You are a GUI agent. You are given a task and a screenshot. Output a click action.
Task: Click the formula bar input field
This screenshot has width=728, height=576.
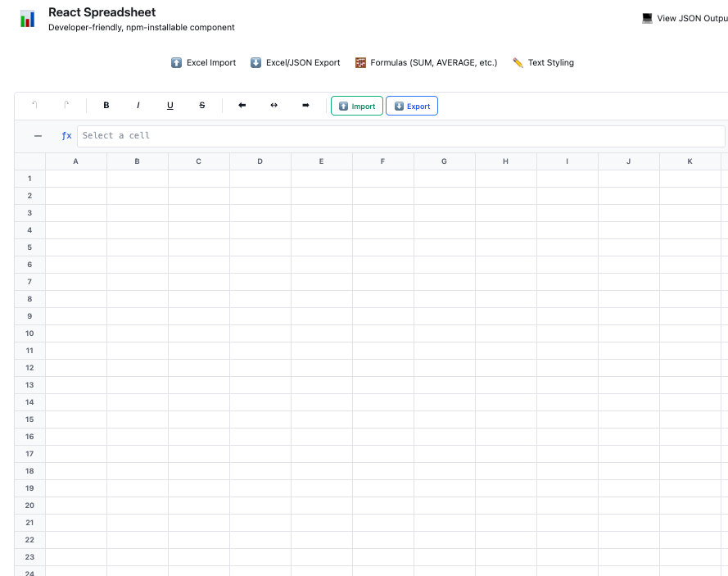400,136
